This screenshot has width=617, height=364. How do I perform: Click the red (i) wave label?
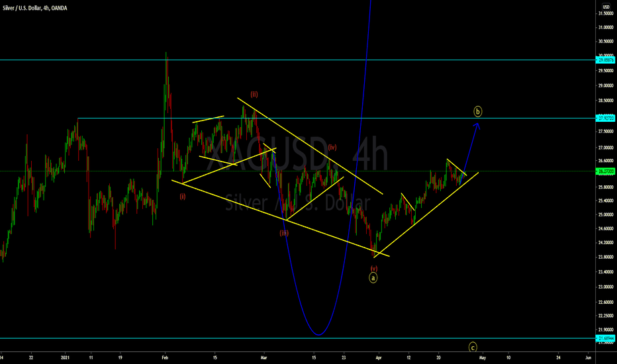pyautogui.click(x=183, y=197)
